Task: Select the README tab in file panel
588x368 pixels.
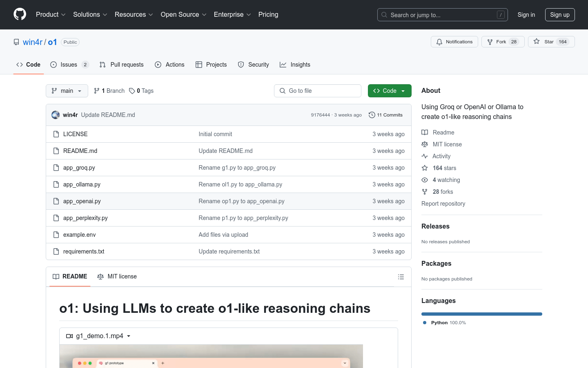Action: click(70, 277)
